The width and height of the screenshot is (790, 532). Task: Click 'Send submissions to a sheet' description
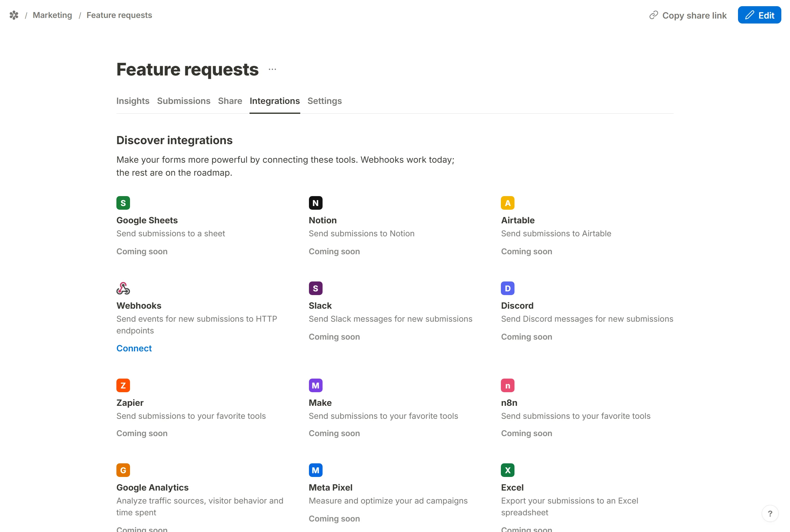(171, 234)
